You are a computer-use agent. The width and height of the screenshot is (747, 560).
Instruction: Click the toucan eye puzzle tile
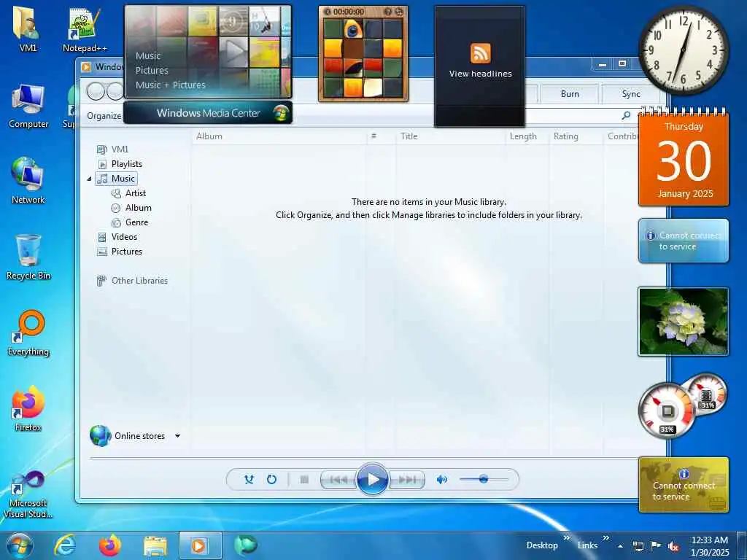[353, 30]
